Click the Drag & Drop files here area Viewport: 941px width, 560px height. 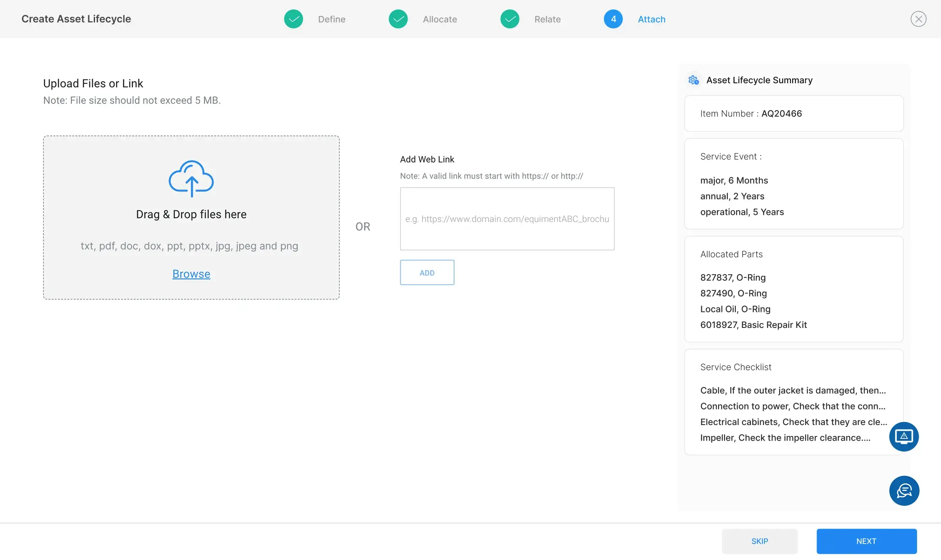(x=191, y=217)
